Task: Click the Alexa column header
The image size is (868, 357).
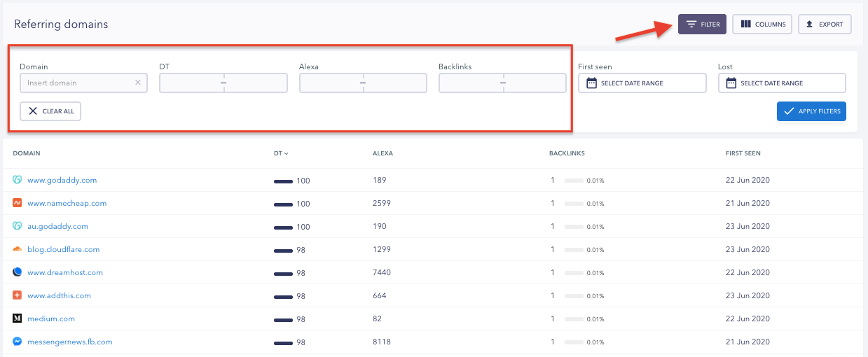Action: point(383,153)
